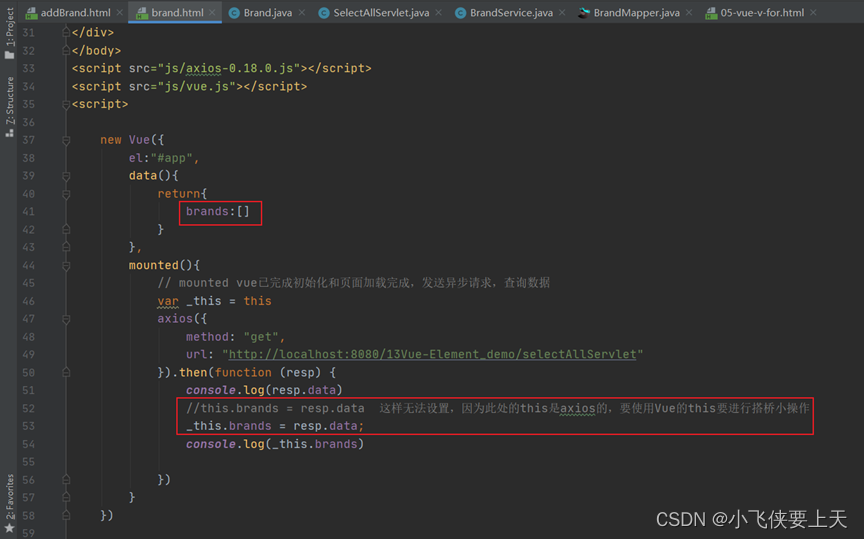864x539 pixels.
Task: Collapse the body fold marker on line 32
Action: click(66, 51)
